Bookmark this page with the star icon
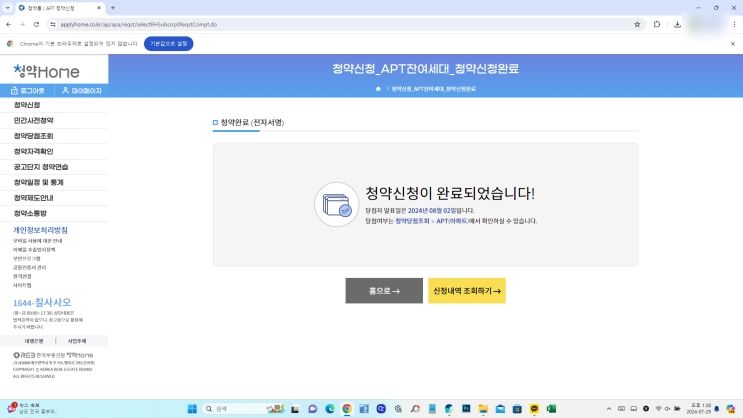 point(637,25)
